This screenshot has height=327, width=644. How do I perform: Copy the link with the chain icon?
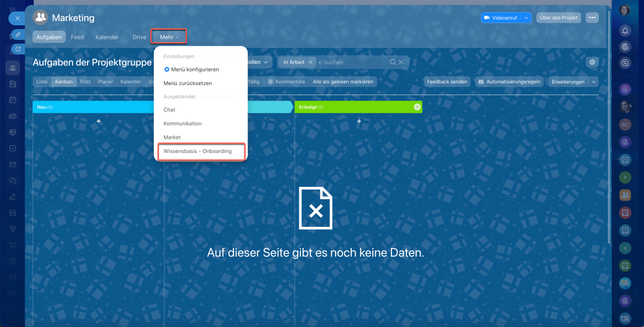coord(18,34)
